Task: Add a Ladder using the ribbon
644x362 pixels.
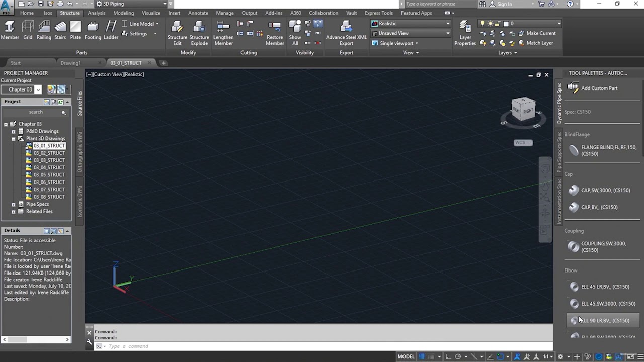Action: pyautogui.click(x=111, y=30)
